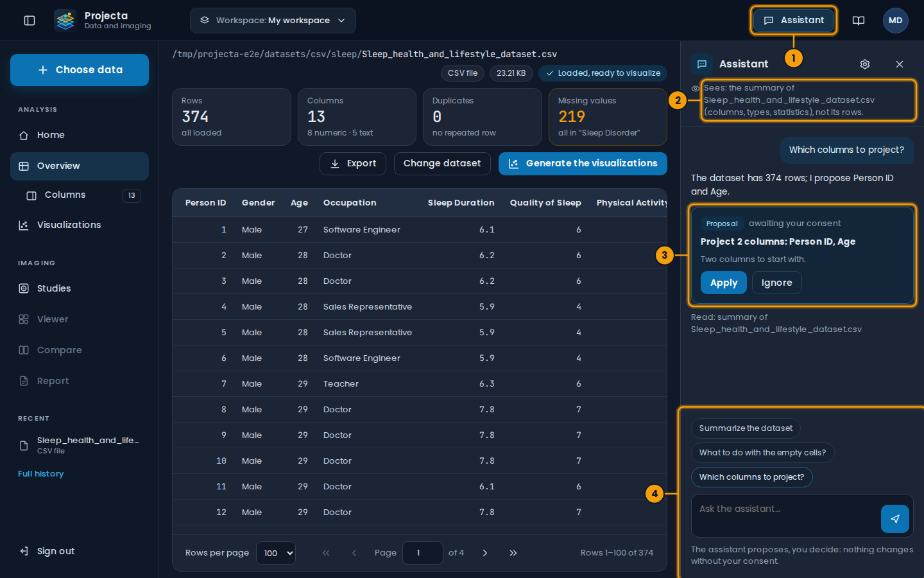Select Overview in the sidebar

click(x=80, y=166)
